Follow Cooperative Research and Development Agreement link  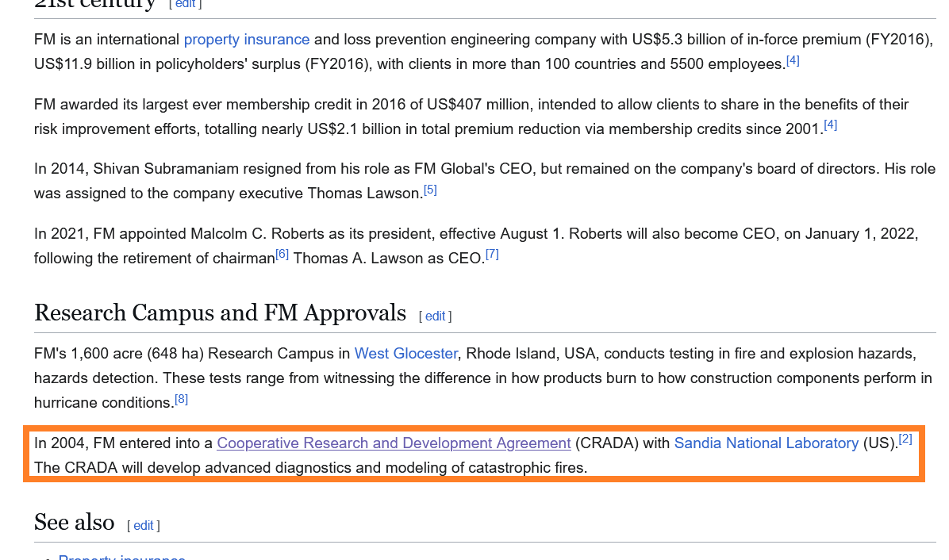[x=394, y=443]
